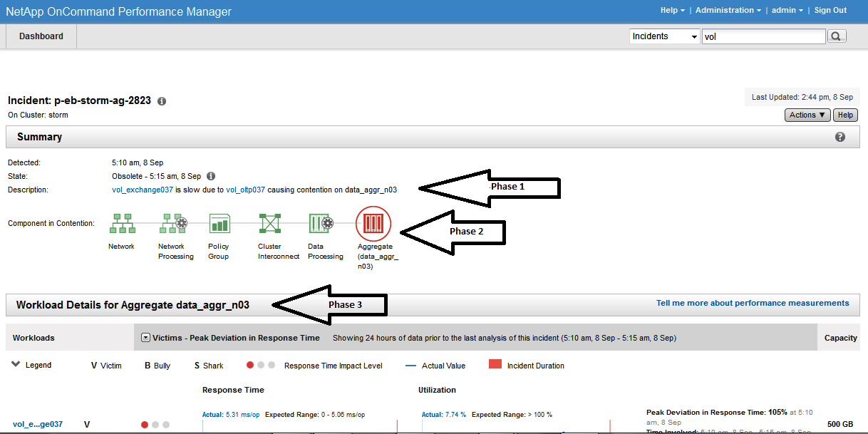
Task: Click the info icon next to incident name
Action: point(162,101)
